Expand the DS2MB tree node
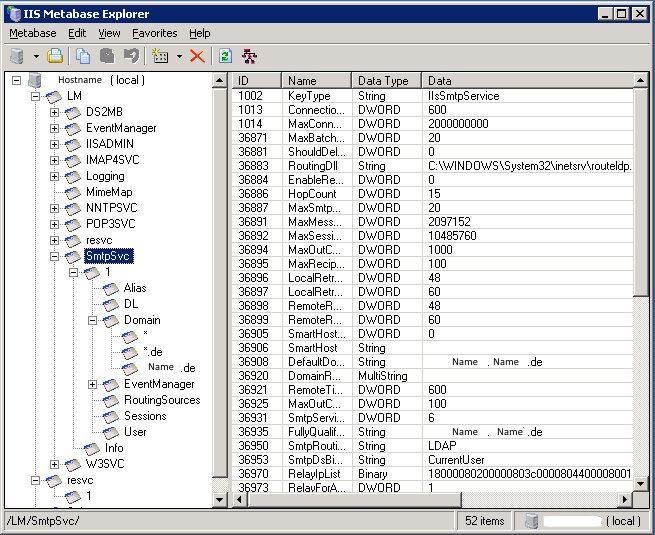 coord(55,112)
